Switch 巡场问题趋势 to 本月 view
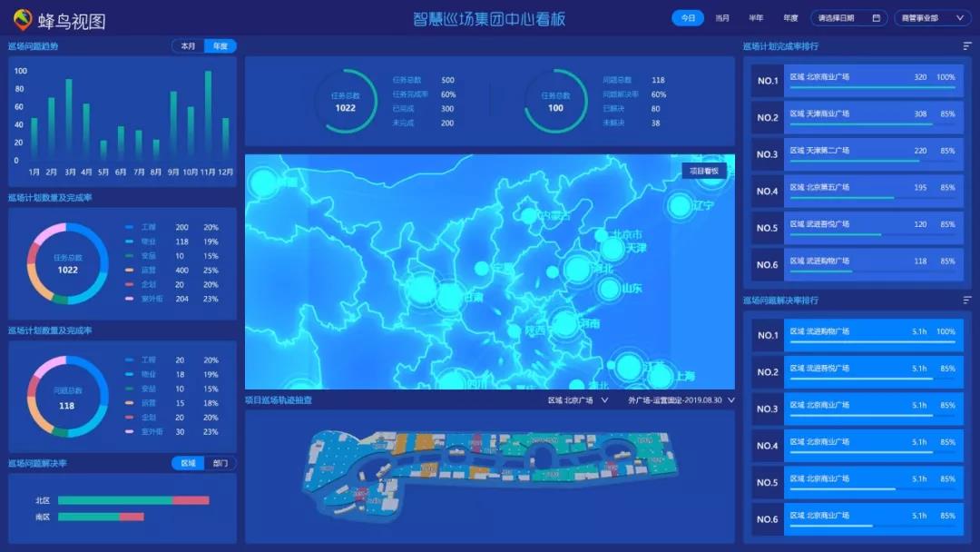The image size is (980, 552). click(x=186, y=44)
